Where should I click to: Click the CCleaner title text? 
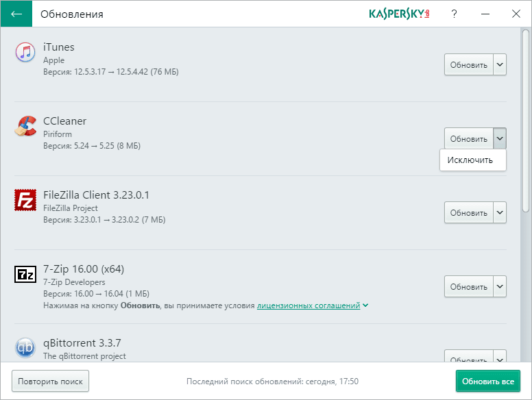[65, 121]
